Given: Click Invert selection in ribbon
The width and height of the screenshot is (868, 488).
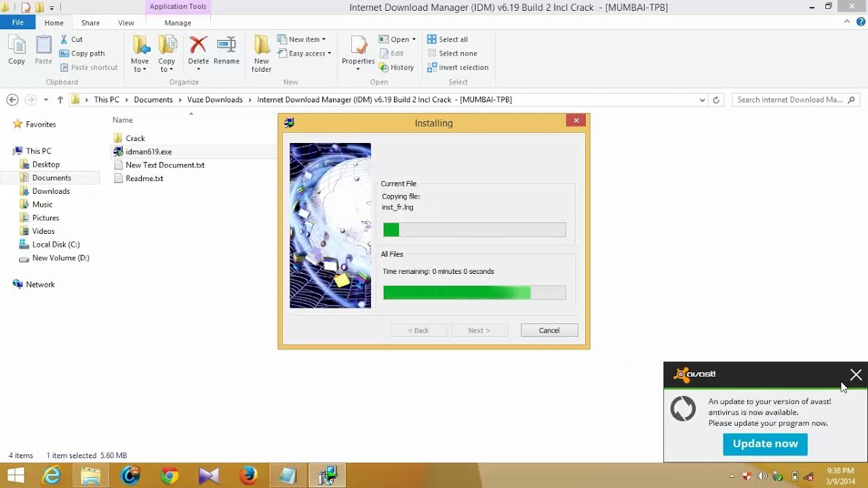Looking at the screenshot, I should coord(458,67).
